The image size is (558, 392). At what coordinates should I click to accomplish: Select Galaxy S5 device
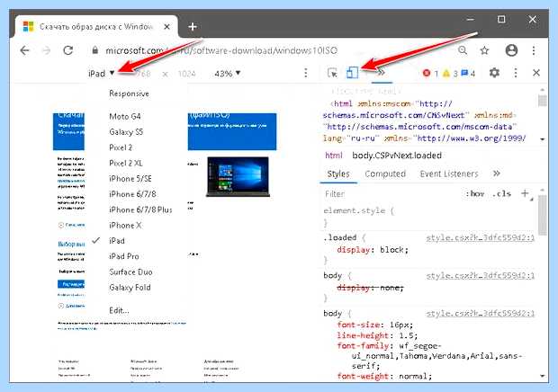(x=126, y=132)
